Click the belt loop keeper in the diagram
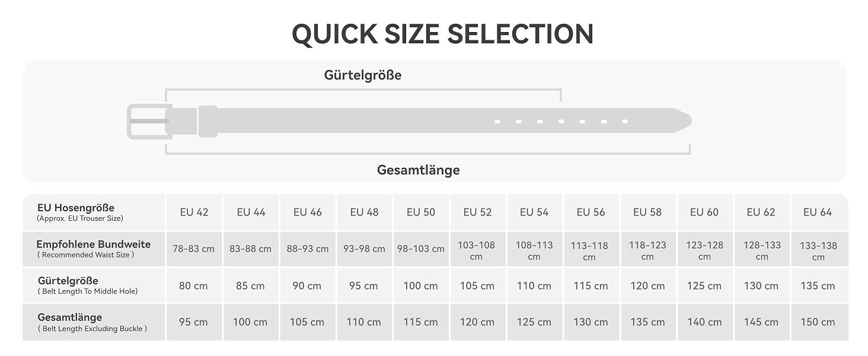868x356 pixels. point(208,122)
